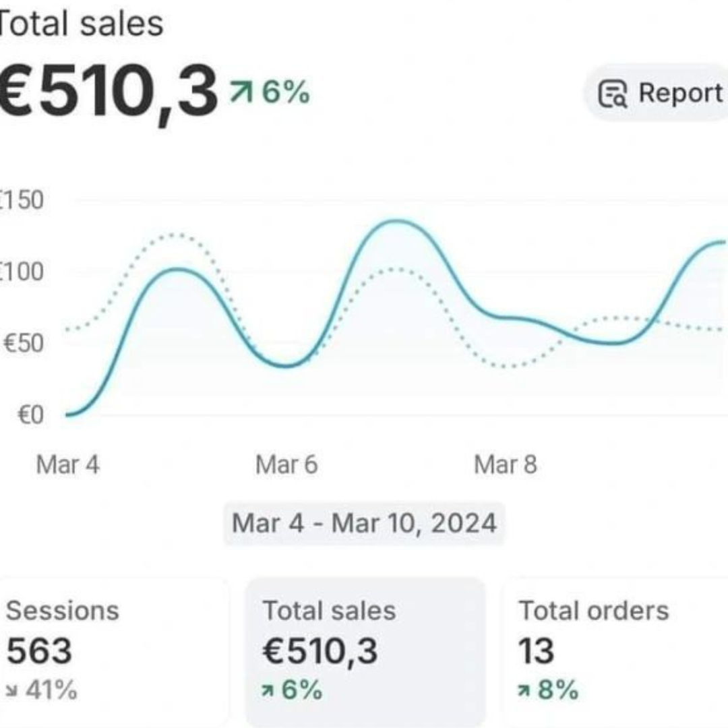The height and width of the screenshot is (728, 728).
Task: Click the €100 label on the y-axis
Action: tap(22, 272)
